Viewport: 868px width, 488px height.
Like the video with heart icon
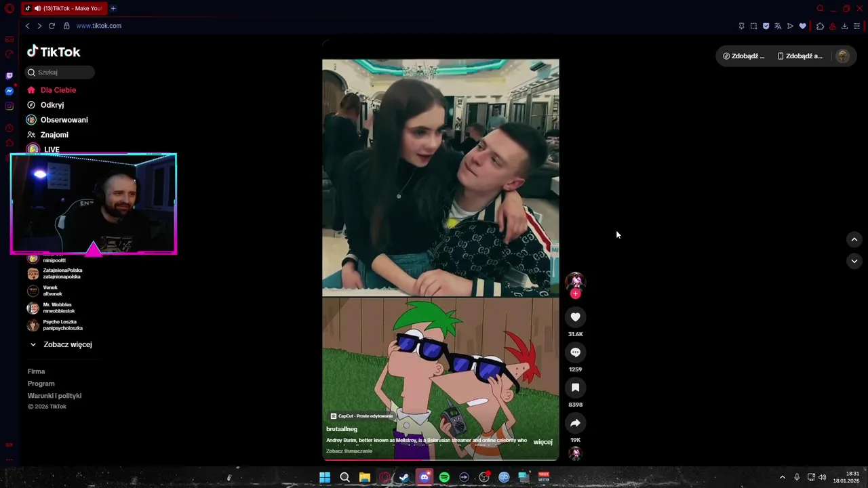575,317
